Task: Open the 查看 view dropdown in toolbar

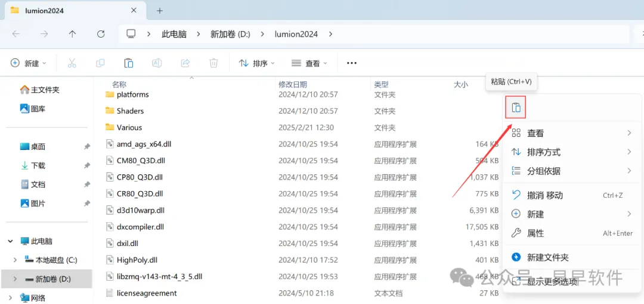Action: tap(309, 63)
